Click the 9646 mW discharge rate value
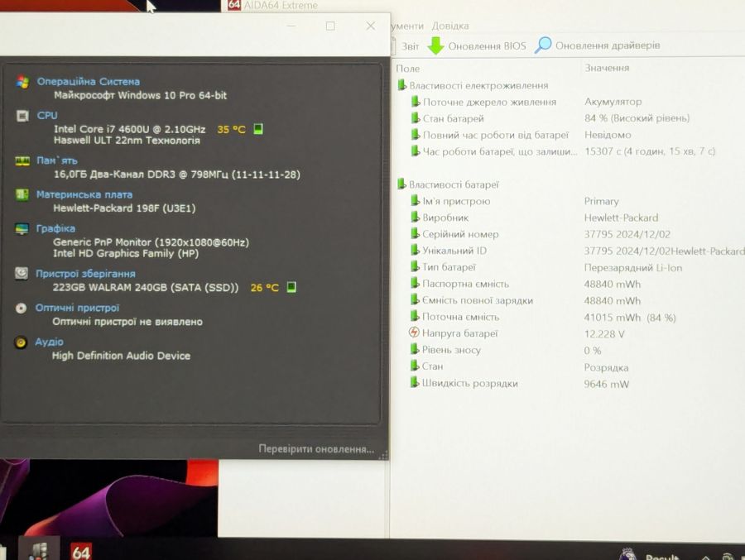This screenshot has width=745, height=560. coord(606,384)
